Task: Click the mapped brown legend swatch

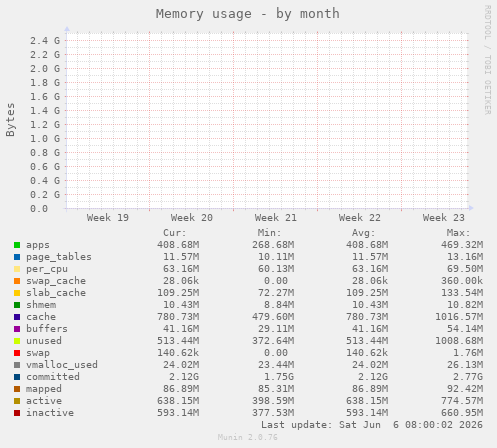Action: [x=17, y=389]
